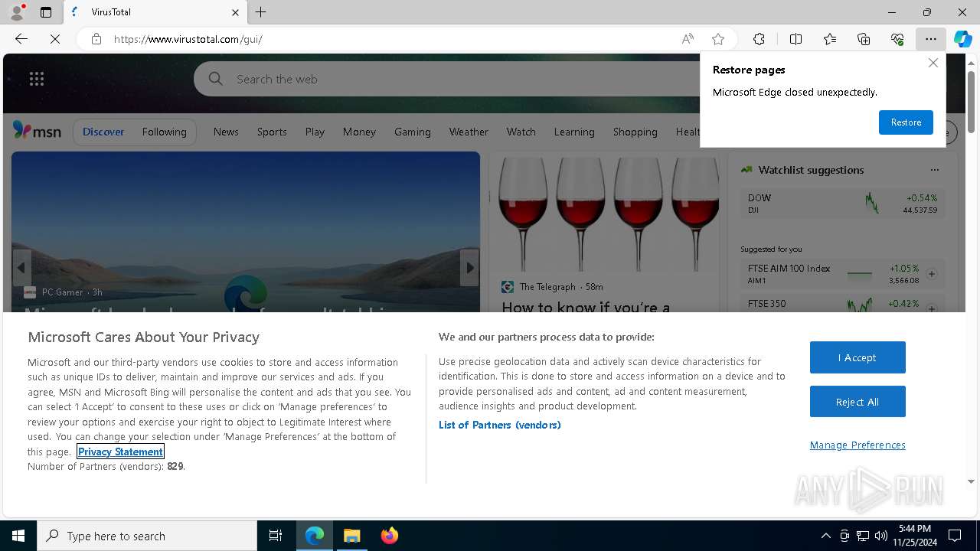This screenshot has width=980, height=551.
Task: Open the Money category
Action: click(359, 132)
